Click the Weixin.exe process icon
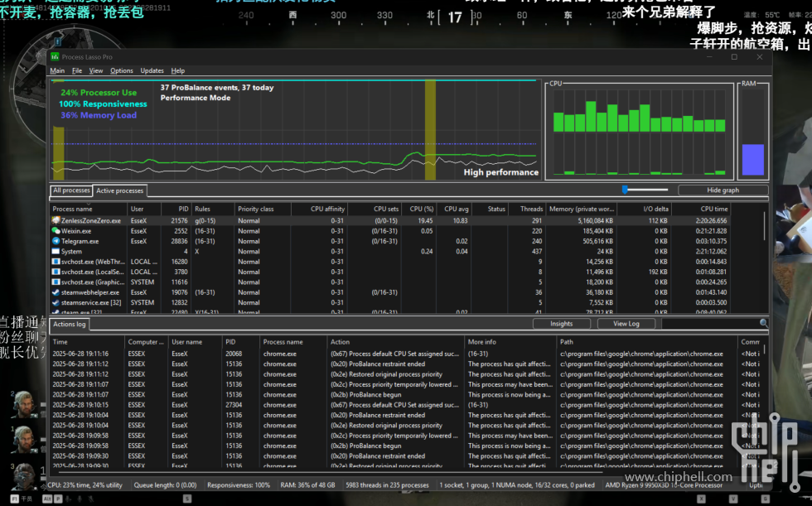Image resolution: width=812 pixels, height=506 pixels. tap(56, 231)
